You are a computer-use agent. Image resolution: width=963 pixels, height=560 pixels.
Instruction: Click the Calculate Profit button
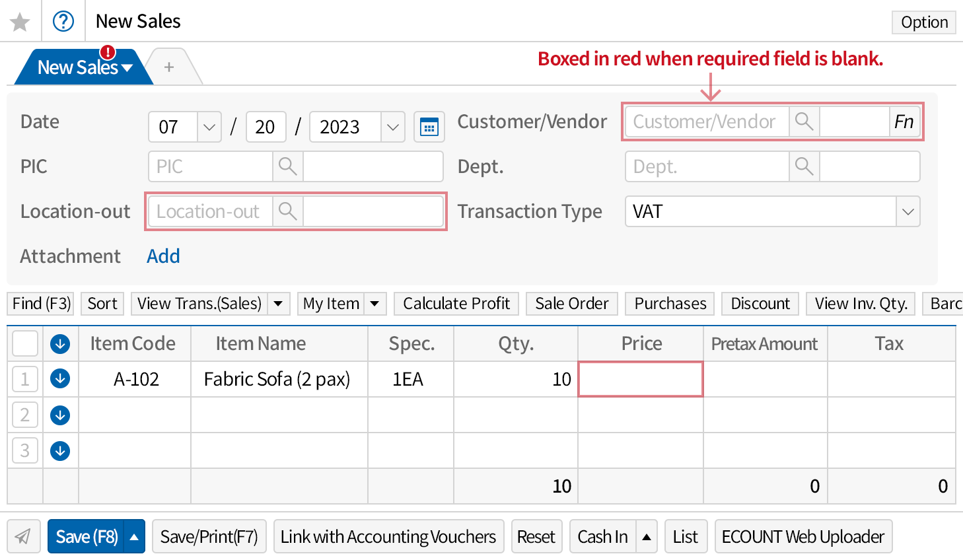(456, 304)
